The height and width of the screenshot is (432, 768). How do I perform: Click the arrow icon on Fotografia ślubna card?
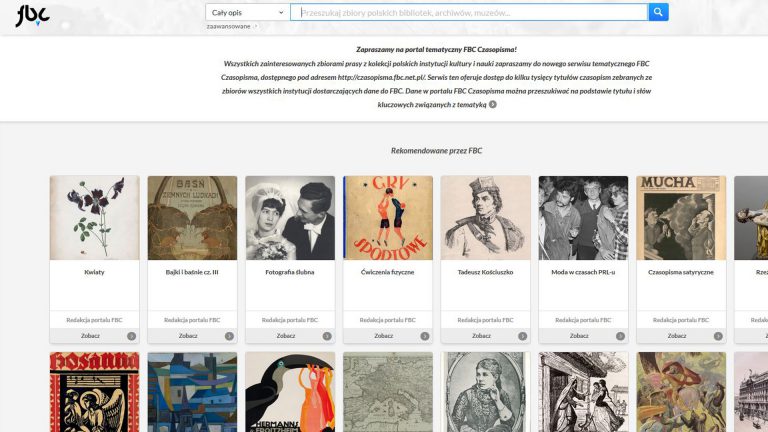(327, 336)
